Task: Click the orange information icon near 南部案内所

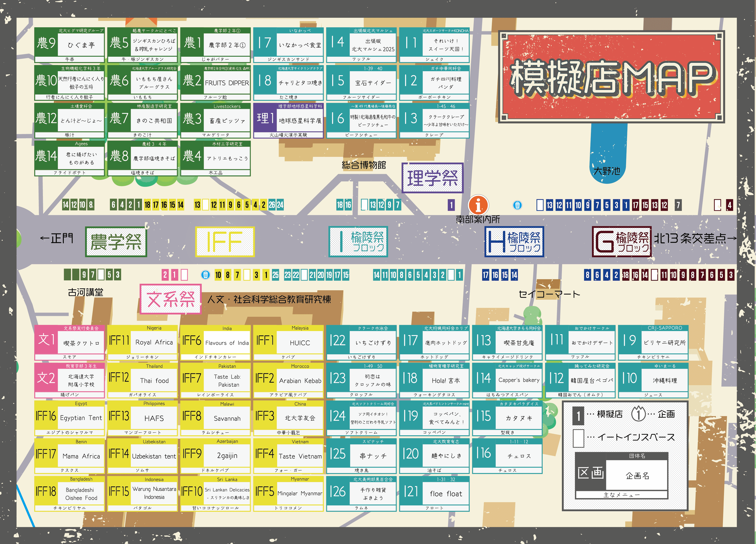Action: point(478,205)
